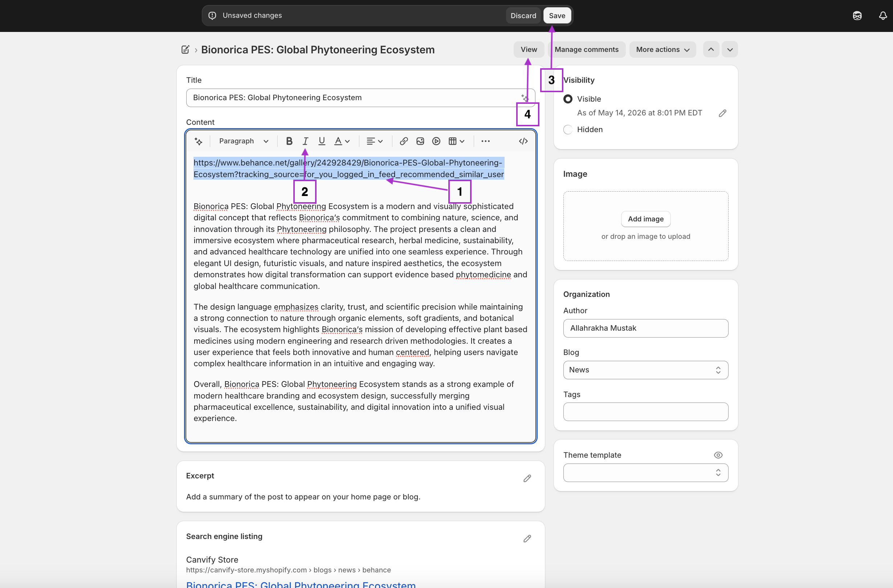Save the unsaved changes
The width and height of the screenshot is (893, 588).
coord(557,15)
